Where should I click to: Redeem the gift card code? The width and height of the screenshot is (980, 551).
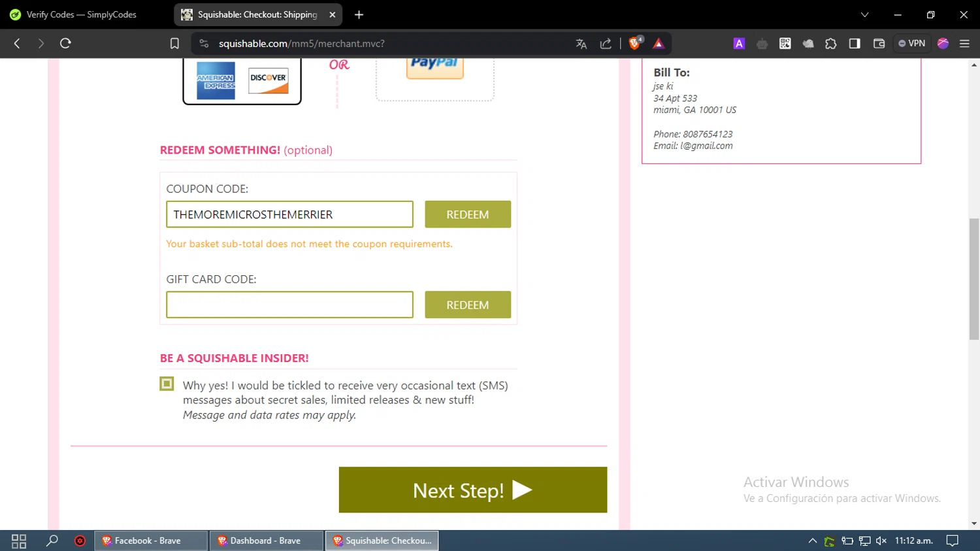tap(468, 305)
